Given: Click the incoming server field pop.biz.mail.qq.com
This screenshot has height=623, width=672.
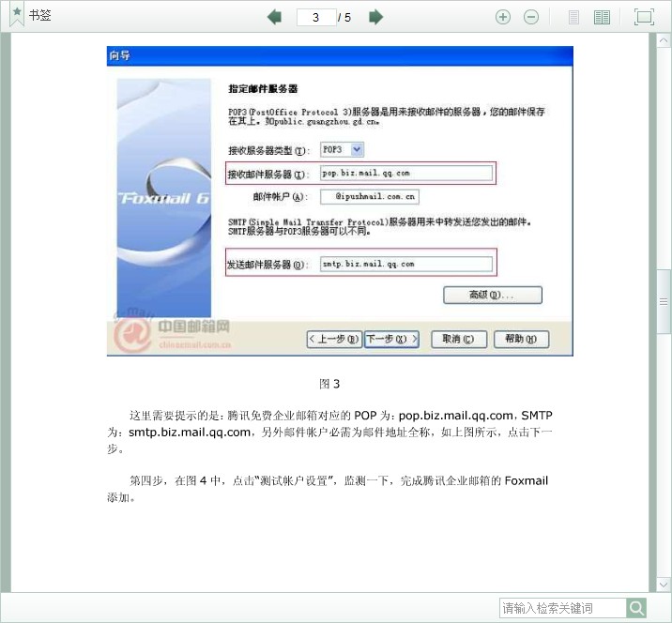Looking at the screenshot, I should click(x=405, y=173).
